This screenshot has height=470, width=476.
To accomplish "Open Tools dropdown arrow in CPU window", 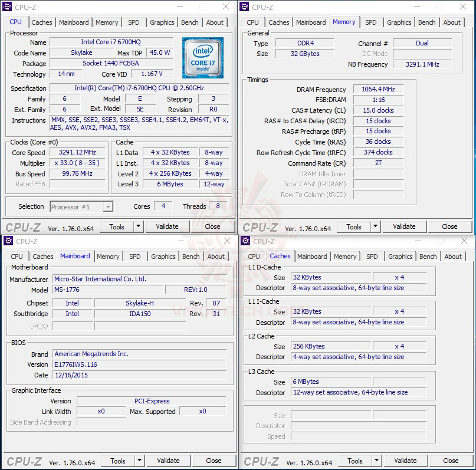I will coord(139,226).
